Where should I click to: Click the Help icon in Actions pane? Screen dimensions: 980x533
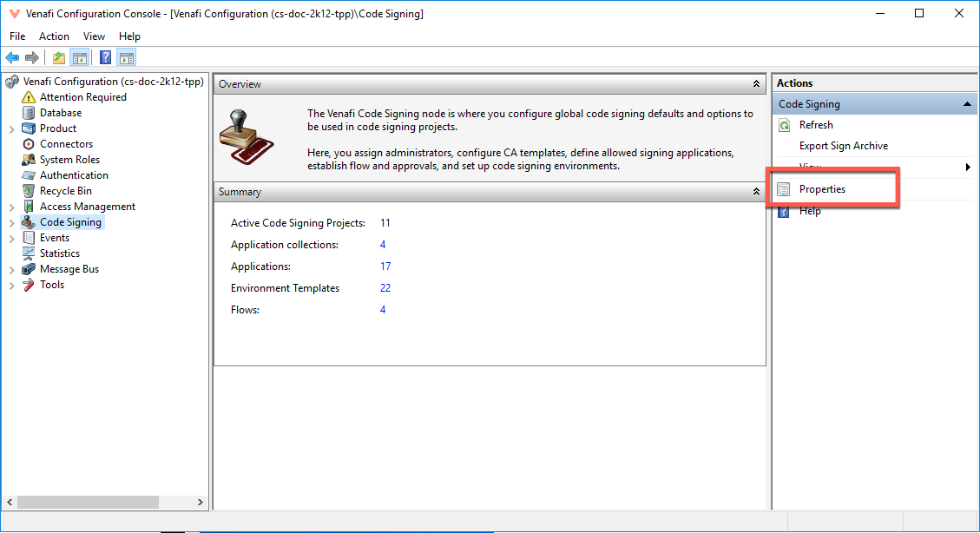(784, 211)
